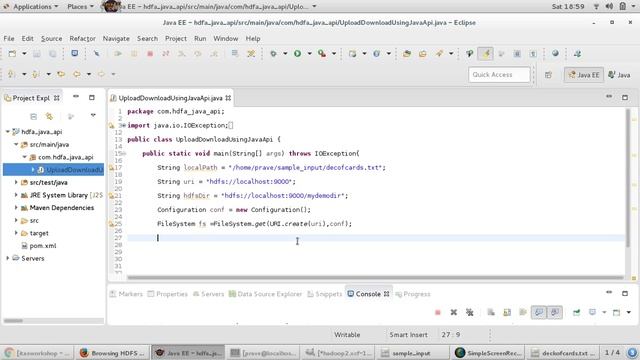This screenshot has height=360, width=640.
Task: Open the Applications system menu
Action: (x=32, y=6)
